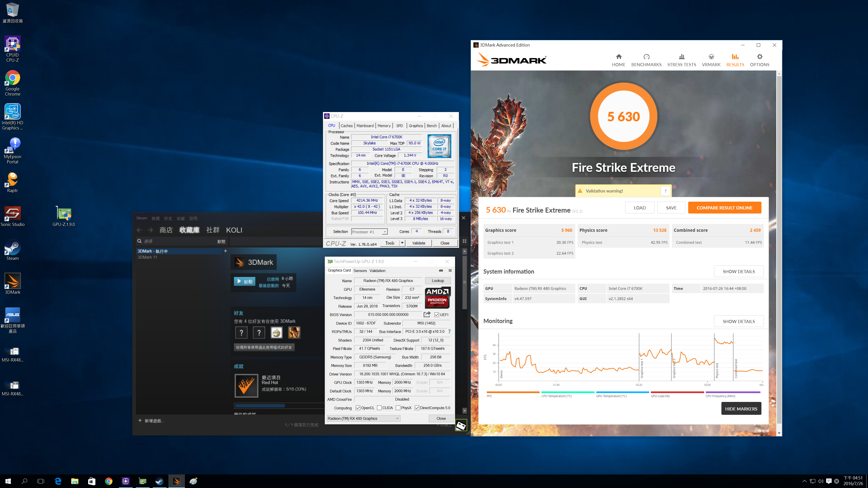This screenshot has height=488, width=868.
Task: Open the Steam 商店 store tab
Action: coord(166,230)
